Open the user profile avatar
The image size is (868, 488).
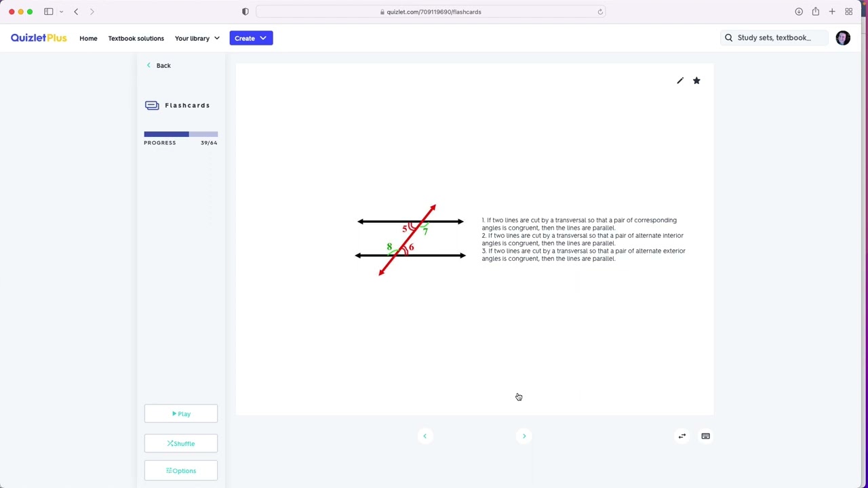(x=843, y=38)
